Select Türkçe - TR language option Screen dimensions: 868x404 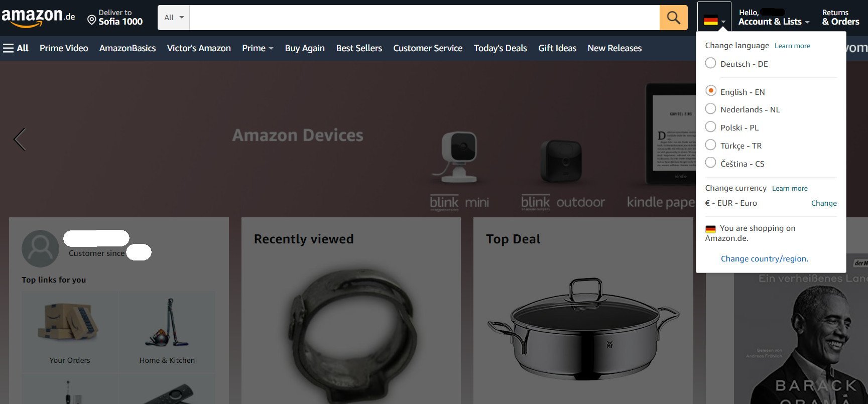click(x=733, y=146)
